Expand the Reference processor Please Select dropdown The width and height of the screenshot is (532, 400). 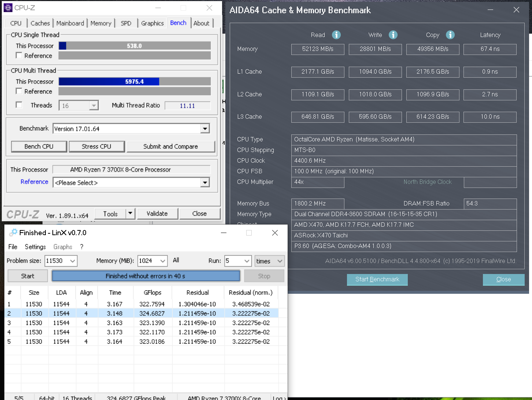click(x=205, y=182)
